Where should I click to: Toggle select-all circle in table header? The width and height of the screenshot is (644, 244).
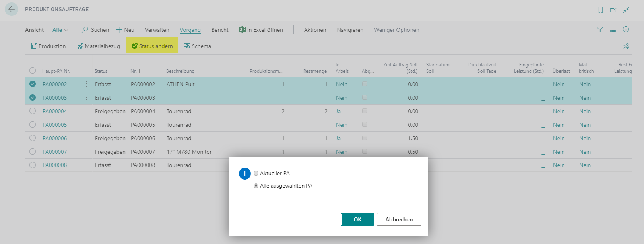point(33,70)
